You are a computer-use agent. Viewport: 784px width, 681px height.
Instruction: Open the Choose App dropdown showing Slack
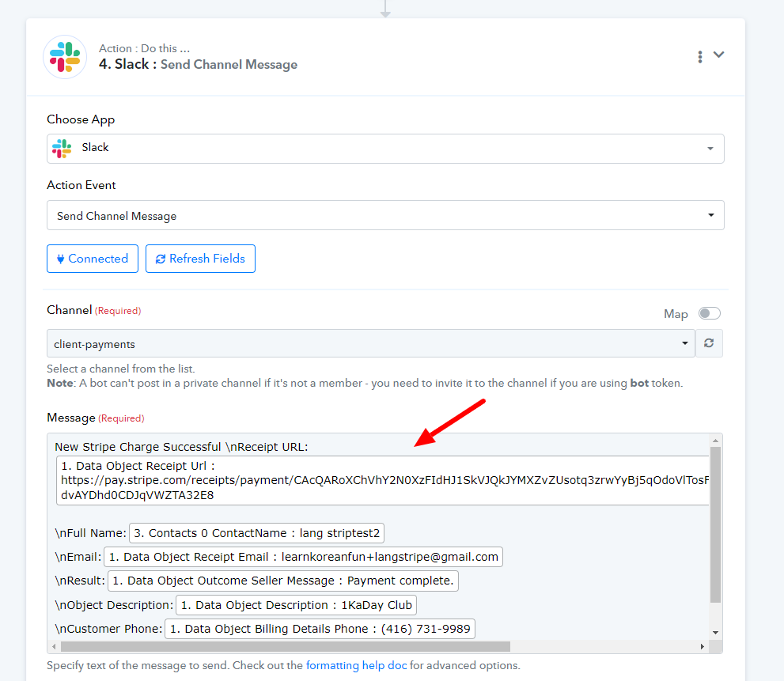385,149
